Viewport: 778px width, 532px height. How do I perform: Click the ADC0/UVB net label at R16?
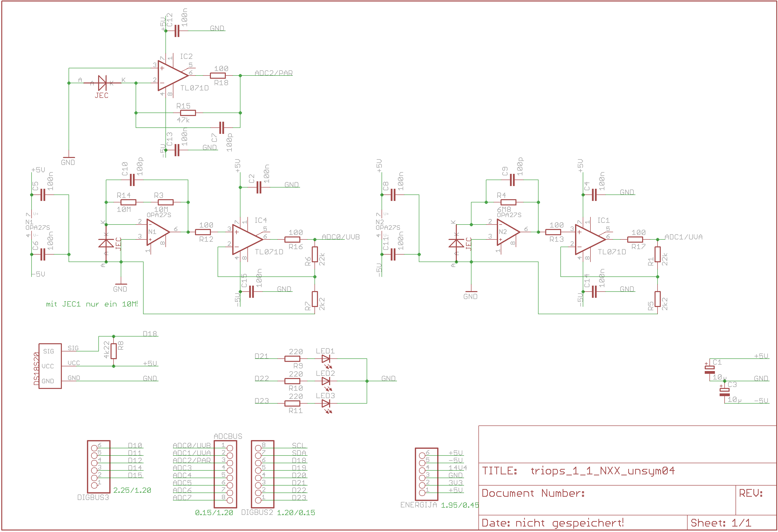341,237
